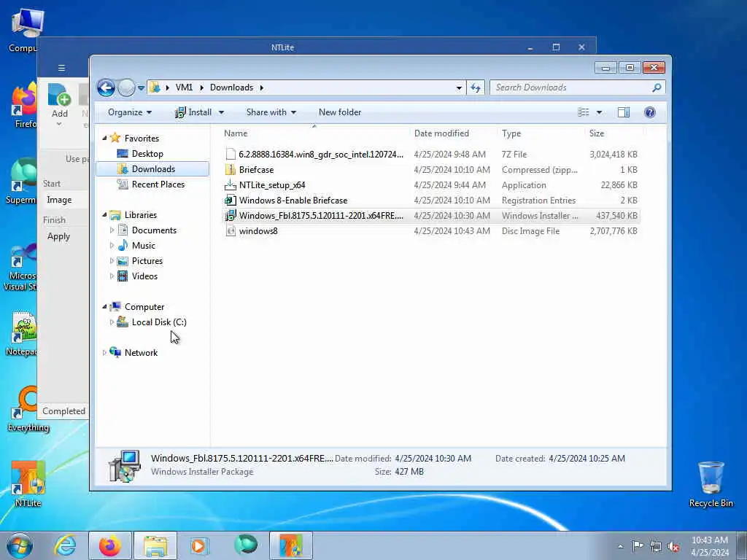Select the Briefcase zipped folder icon
Viewport: 747px width, 560px height.
click(x=231, y=169)
